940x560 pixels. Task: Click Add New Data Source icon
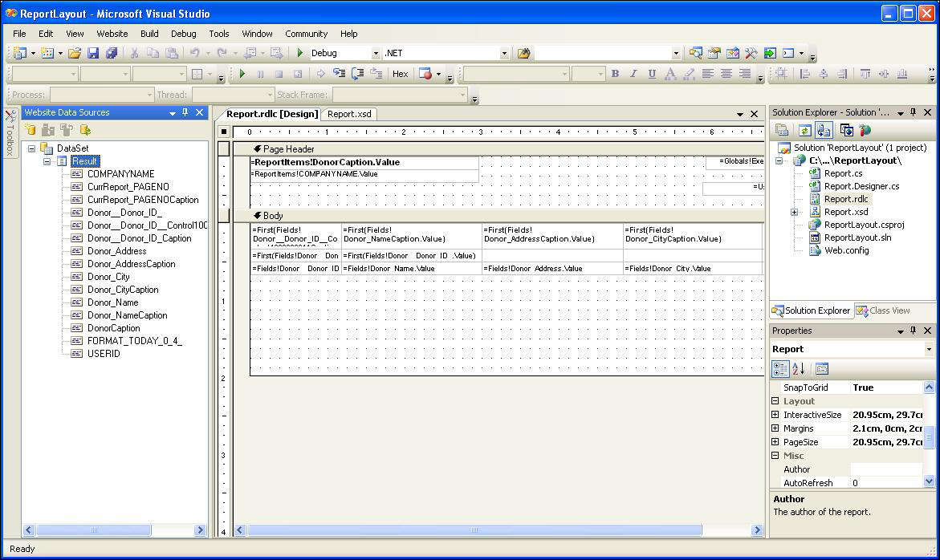click(30, 130)
